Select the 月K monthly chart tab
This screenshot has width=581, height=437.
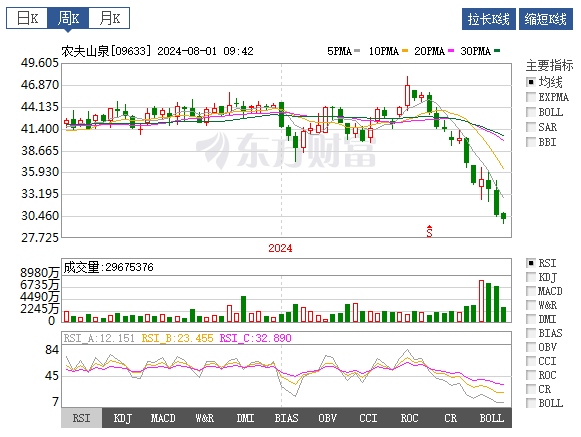point(109,18)
